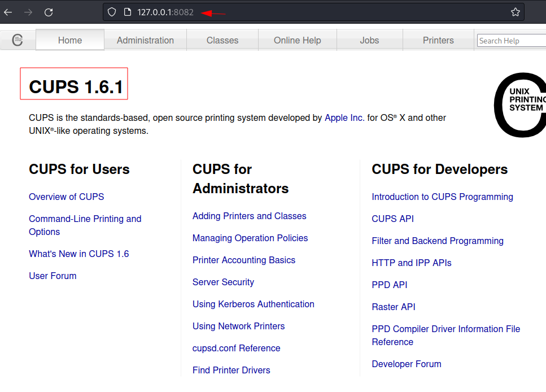Open Filter and Backend Programming link
This screenshot has width=546, height=392.
(438, 241)
